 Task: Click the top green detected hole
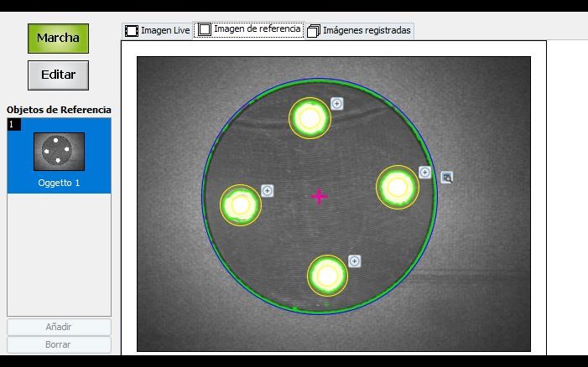[310, 118]
